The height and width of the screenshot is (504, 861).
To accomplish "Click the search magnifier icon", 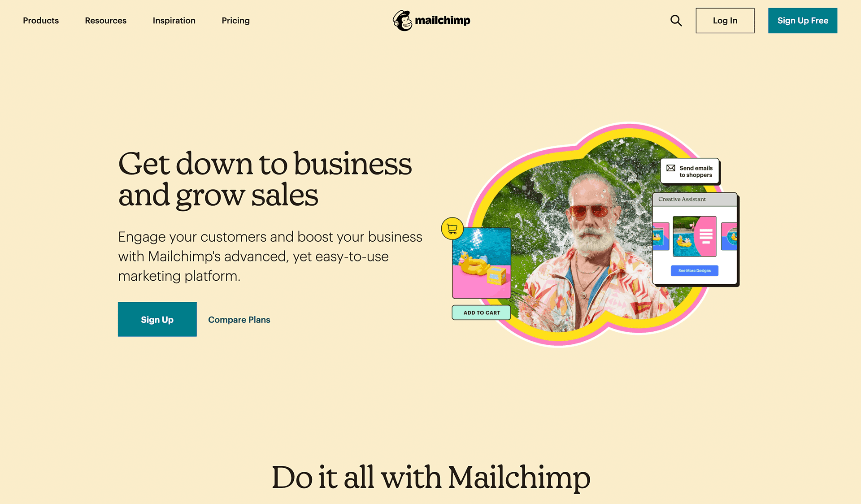I will (x=676, y=20).
